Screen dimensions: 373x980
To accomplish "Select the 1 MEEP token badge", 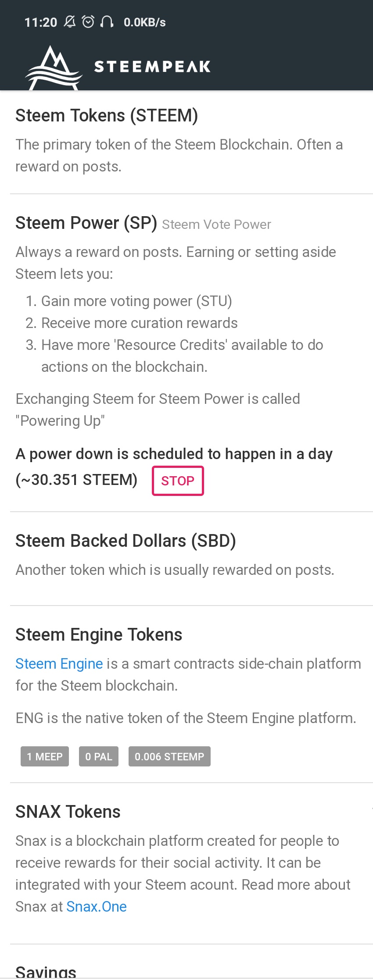I will (x=45, y=756).
